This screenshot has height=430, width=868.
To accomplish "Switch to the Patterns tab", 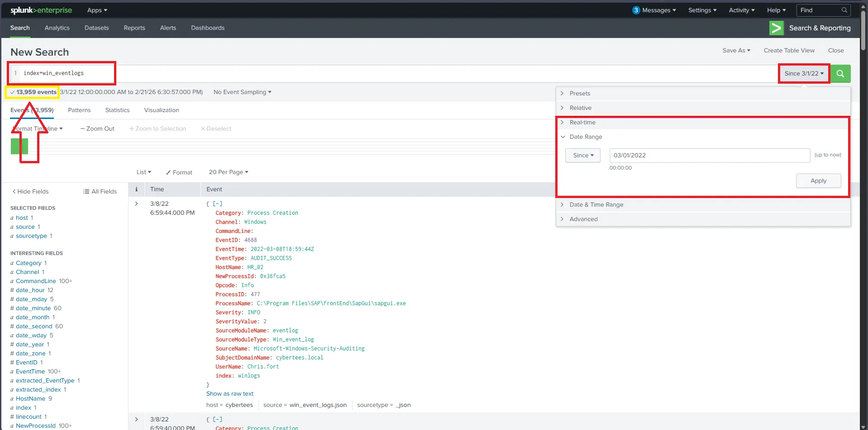I will click(79, 110).
